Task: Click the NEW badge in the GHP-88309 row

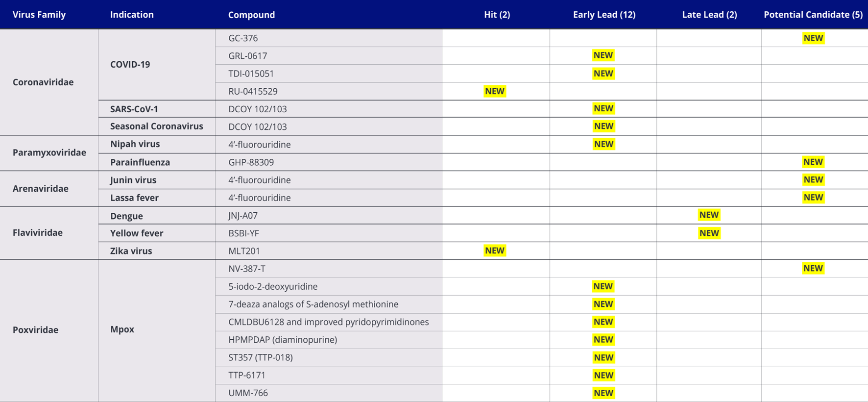Action: pos(813,162)
